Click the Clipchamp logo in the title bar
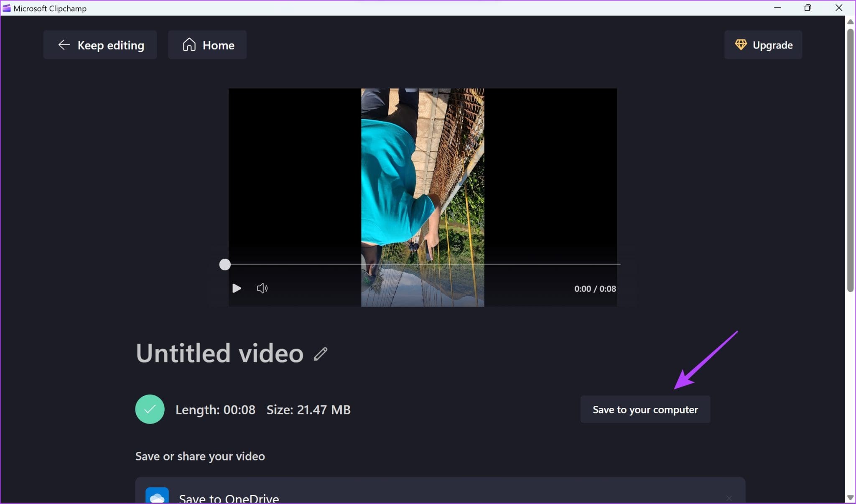 coord(7,8)
